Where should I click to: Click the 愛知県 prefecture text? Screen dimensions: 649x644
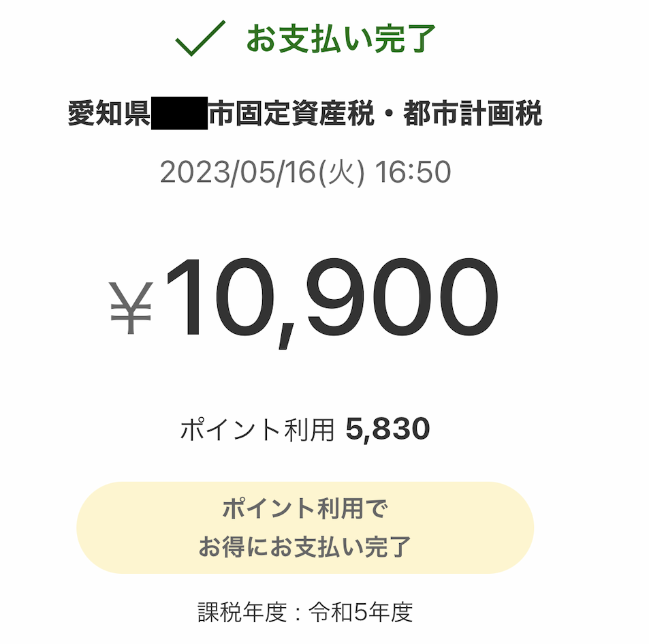(109, 113)
